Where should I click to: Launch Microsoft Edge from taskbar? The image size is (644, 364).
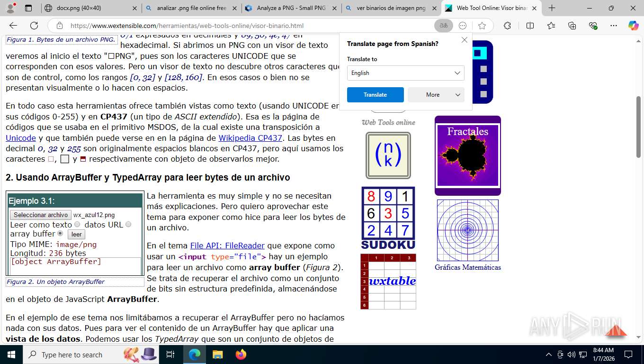pos(194,355)
